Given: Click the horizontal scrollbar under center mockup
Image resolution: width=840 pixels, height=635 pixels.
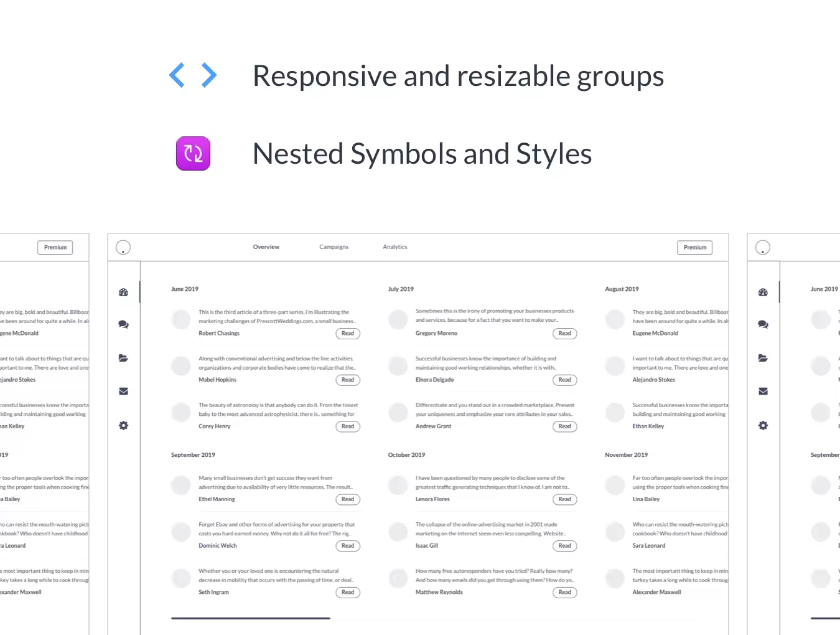Looking at the screenshot, I should pos(250,618).
